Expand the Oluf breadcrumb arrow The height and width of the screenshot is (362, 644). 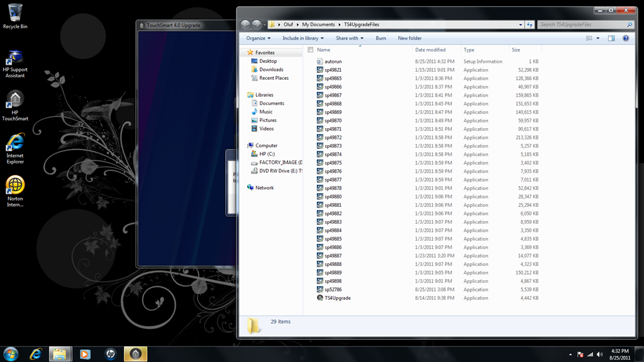pos(297,25)
